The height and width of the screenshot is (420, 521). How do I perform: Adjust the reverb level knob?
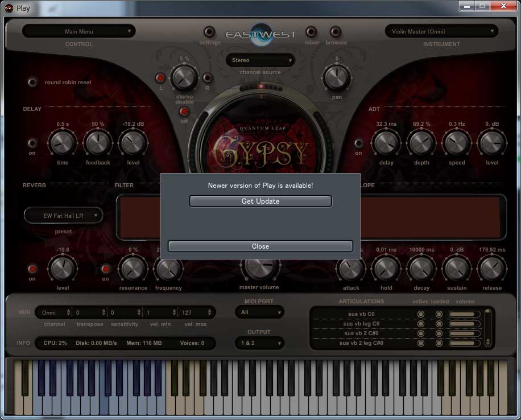[x=63, y=269]
